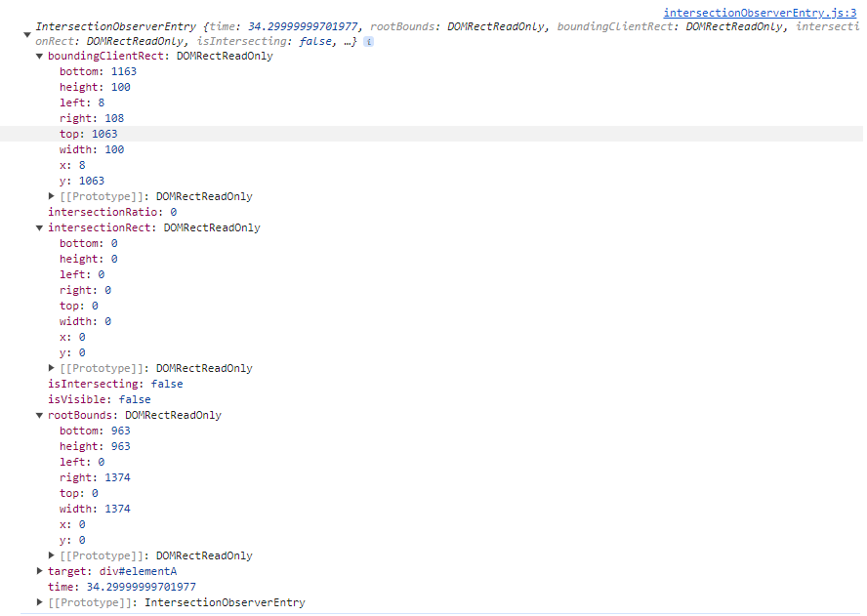Select the rootBounds width: 1374 value
867x616 pixels.
tap(118, 509)
